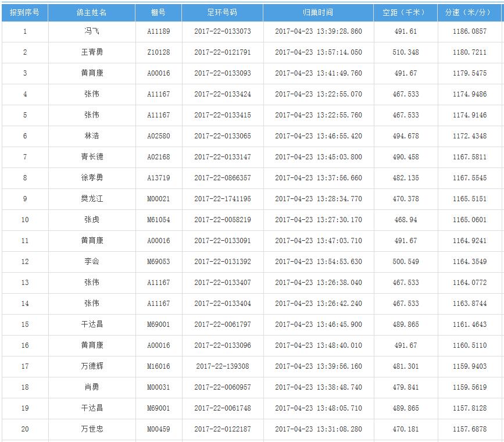The height and width of the screenshot is (442, 504).
Task: Click the 分速（米/分） column header
Action: pos(469,12)
